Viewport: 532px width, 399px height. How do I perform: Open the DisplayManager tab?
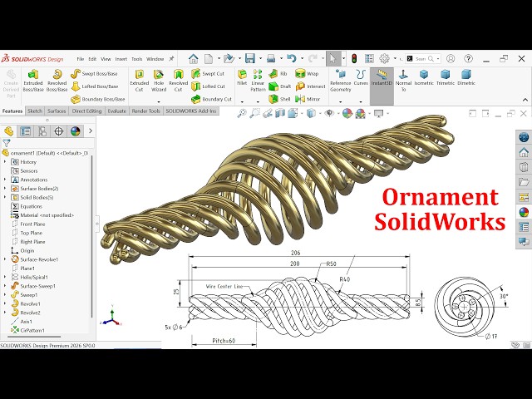[76, 131]
